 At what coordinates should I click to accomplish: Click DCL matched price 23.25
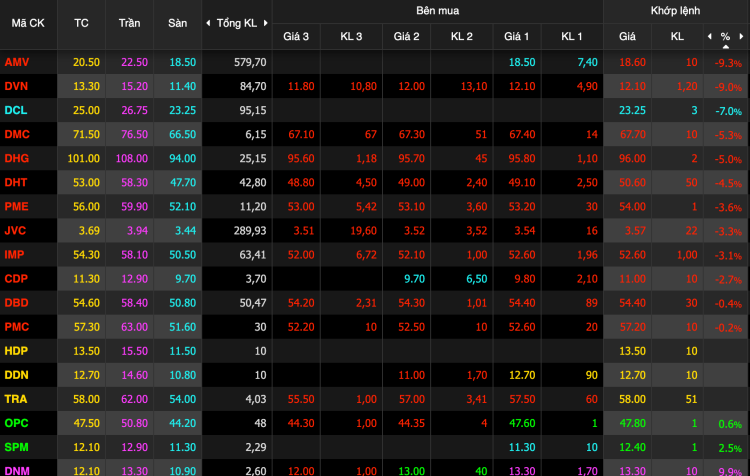[x=632, y=110]
